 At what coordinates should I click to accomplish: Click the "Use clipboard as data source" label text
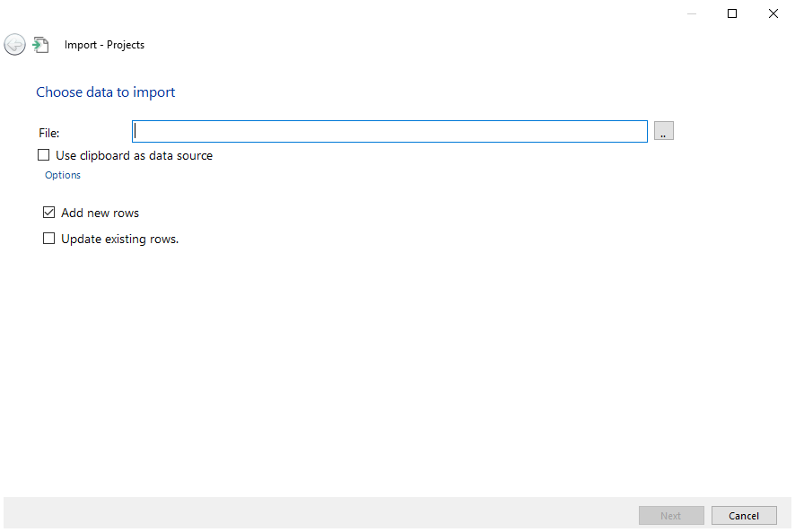pos(134,155)
